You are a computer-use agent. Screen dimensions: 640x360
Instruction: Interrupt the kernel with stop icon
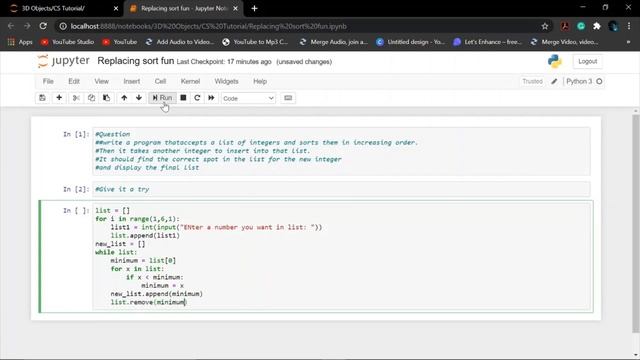(x=183, y=98)
